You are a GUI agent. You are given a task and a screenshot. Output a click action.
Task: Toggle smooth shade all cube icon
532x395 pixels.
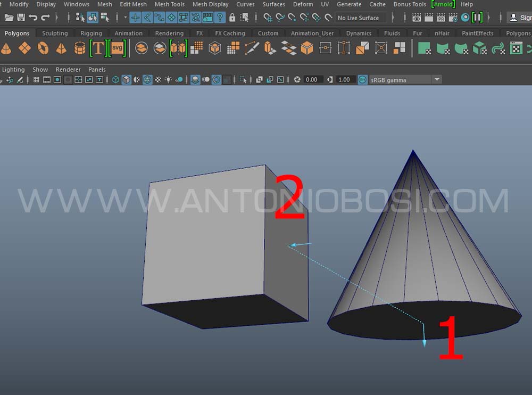point(126,80)
